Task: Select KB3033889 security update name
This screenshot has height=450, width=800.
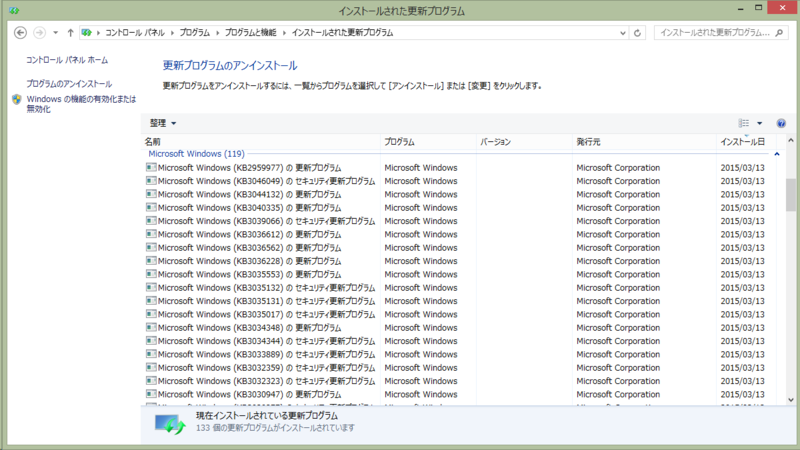Action: click(x=266, y=354)
